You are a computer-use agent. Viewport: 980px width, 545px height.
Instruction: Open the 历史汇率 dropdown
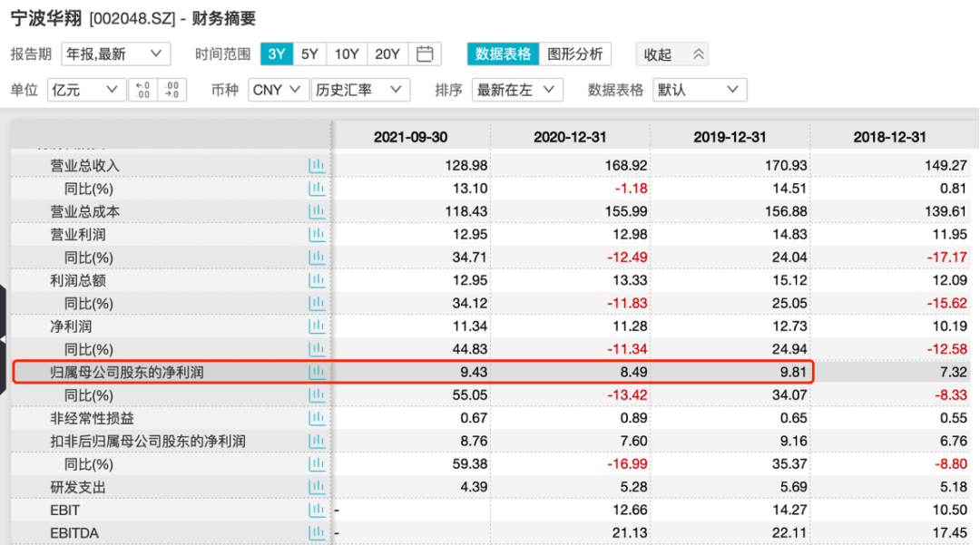point(360,90)
